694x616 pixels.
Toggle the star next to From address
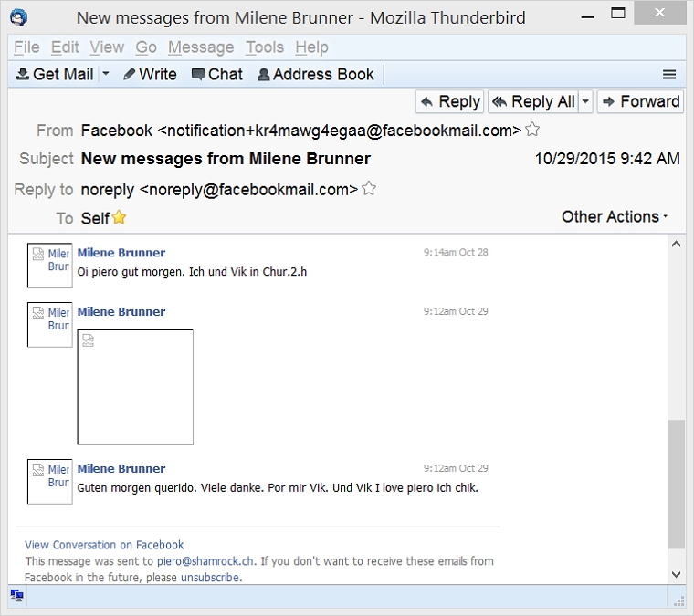pyautogui.click(x=532, y=130)
